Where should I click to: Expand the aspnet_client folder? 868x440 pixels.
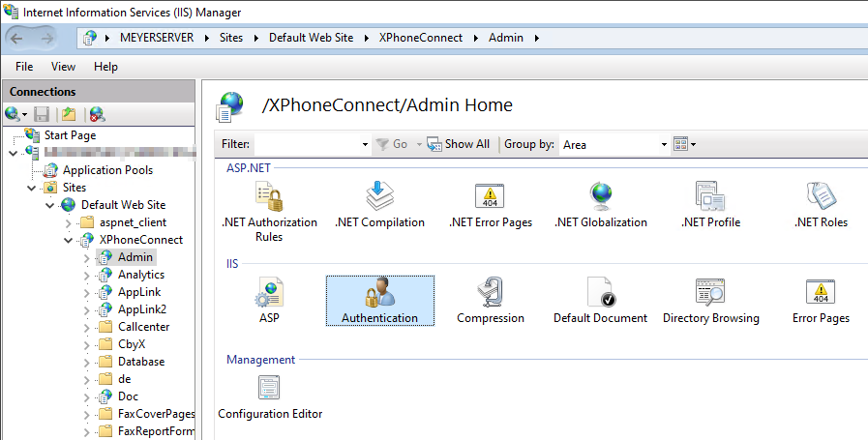click(68, 223)
